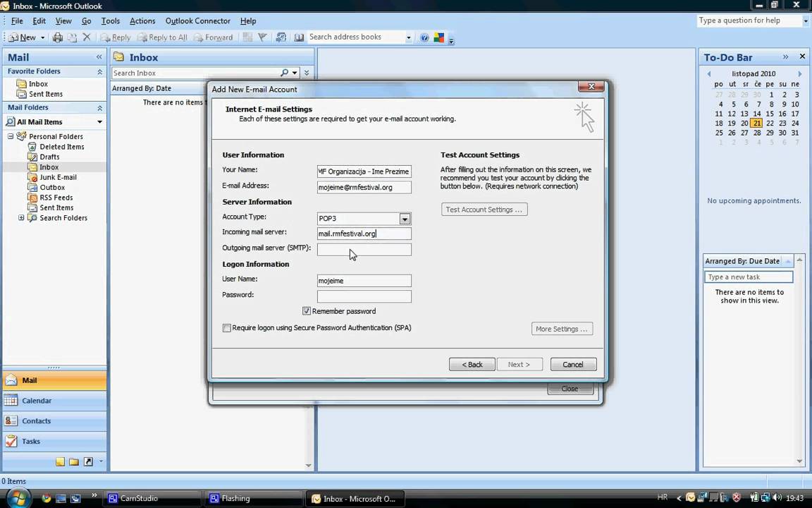This screenshot has width=812, height=508.
Task: Open the Notes icon in navigation pane
Action: pyautogui.click(x=60, y=461)
